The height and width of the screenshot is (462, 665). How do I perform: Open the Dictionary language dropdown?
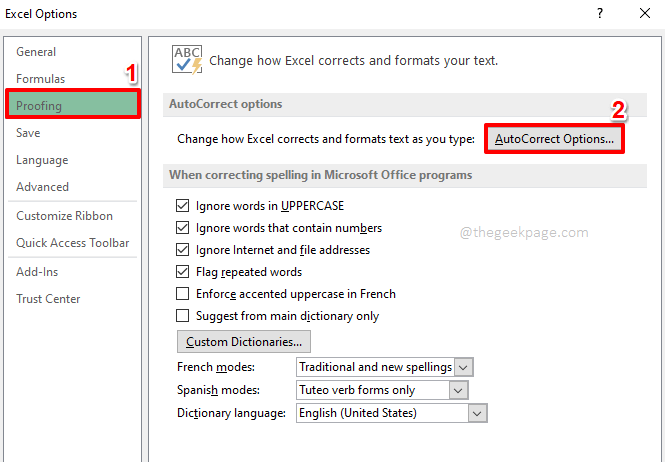[391, 413]
